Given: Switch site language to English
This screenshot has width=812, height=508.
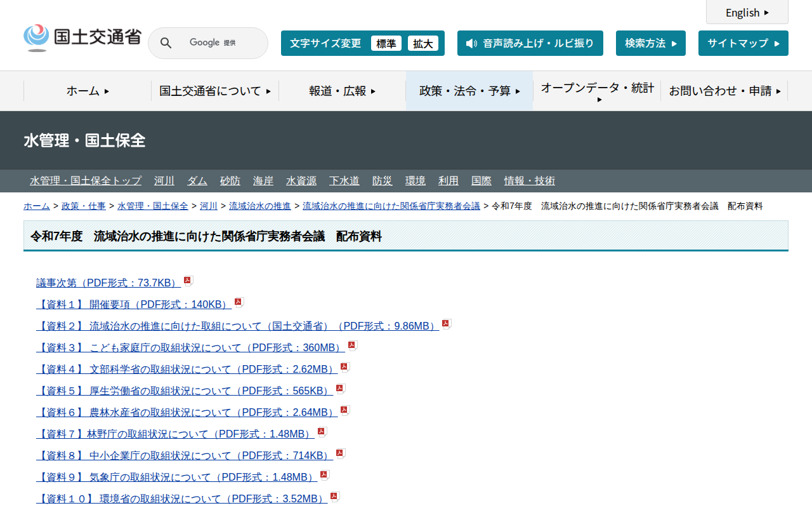Looking at the screenshot, I should 747,12.
